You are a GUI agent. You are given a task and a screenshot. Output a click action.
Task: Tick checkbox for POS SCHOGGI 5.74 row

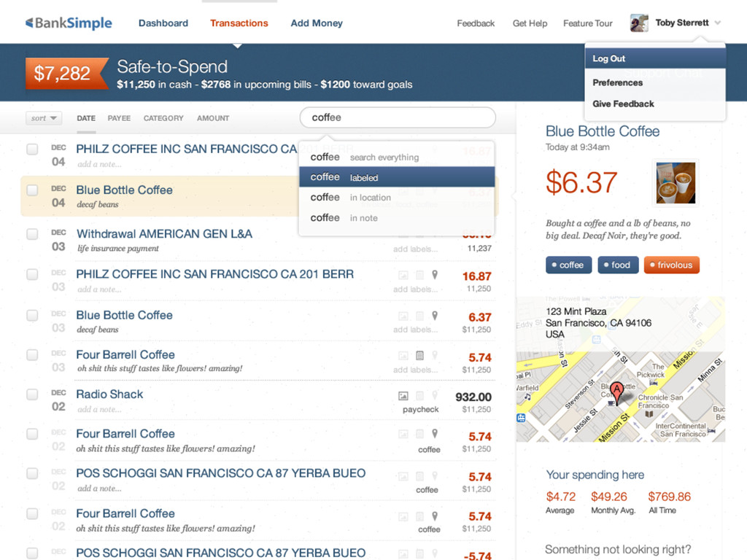coord(32,473)
